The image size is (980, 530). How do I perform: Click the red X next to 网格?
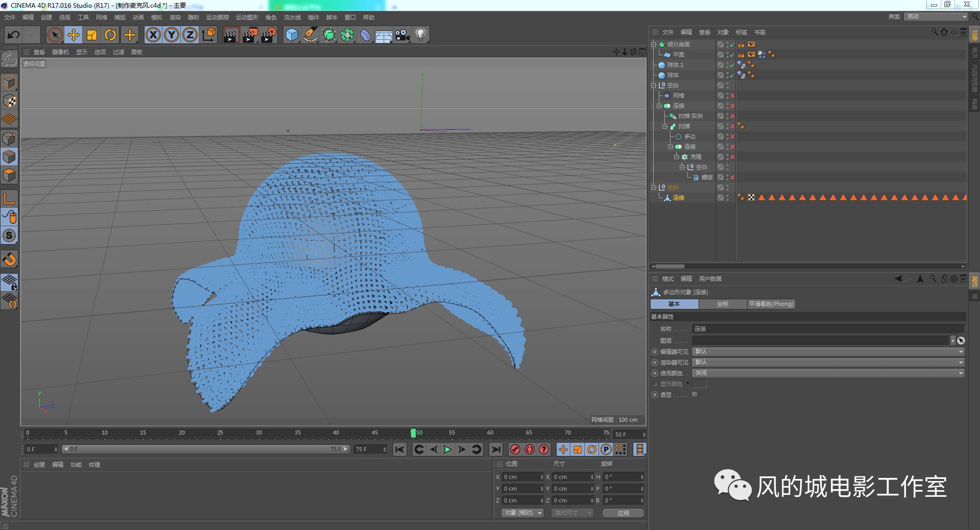click(732, 95)
